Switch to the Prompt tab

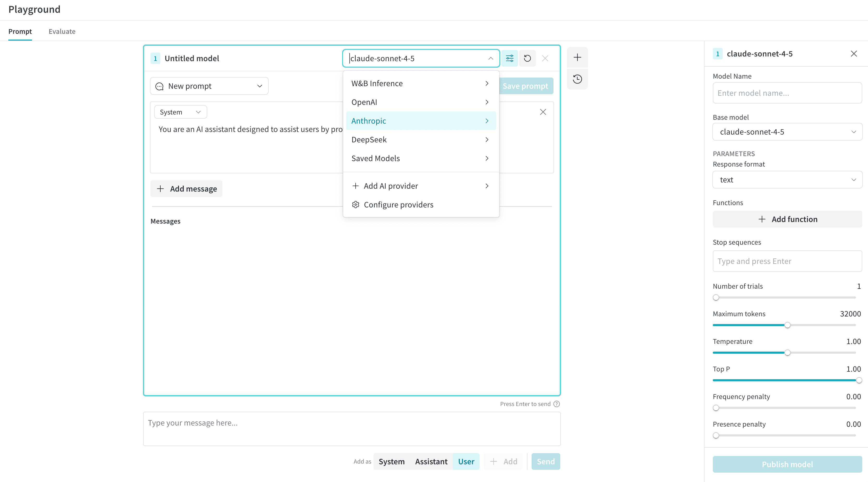point(20,31)
